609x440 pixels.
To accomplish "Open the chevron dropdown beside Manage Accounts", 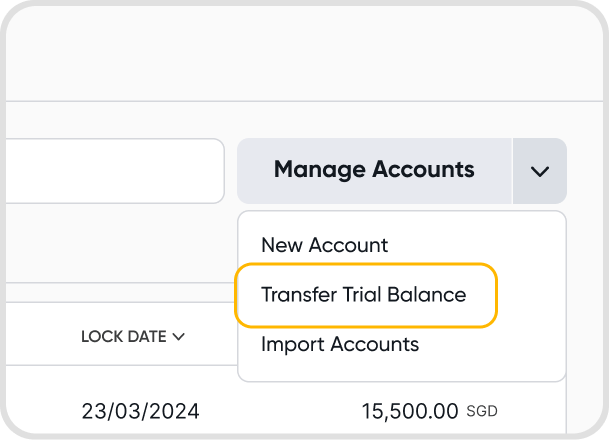I will pyautogui.click(x=540, y=171).
